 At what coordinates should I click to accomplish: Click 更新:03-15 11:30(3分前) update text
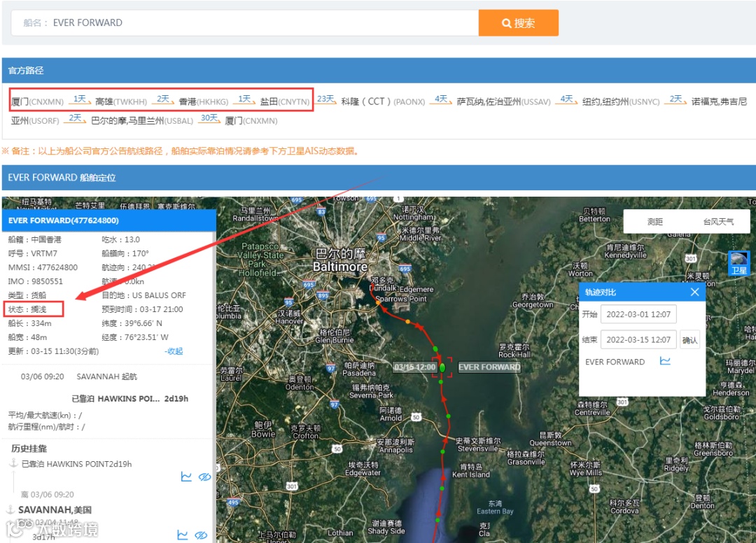click(x=53, y=351)
